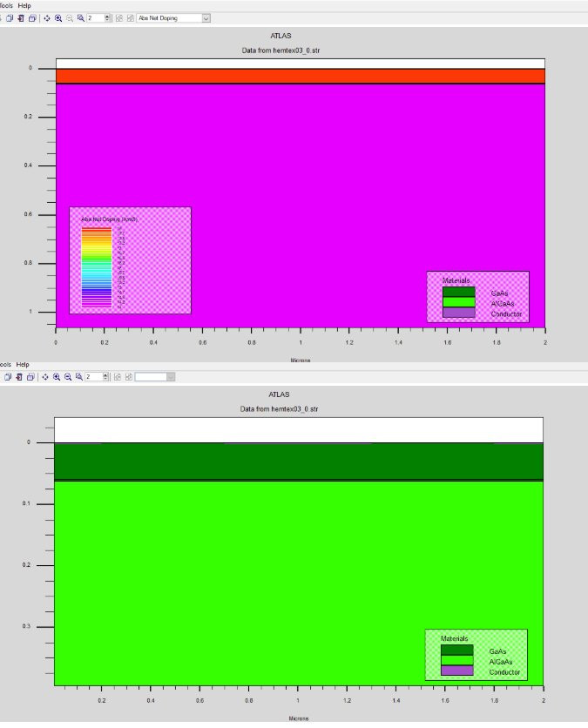Click 'GaAs' label in lower plot Materials legend

[497, 651]
